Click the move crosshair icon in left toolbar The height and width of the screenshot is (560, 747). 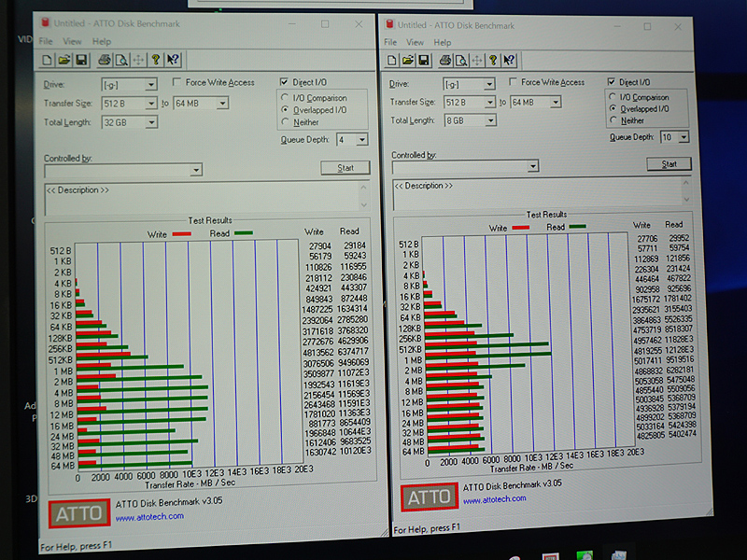point(138,60)
